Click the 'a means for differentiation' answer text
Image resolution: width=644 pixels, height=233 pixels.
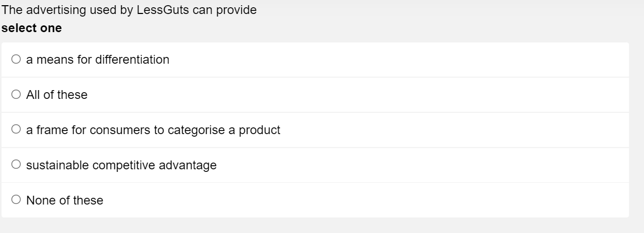[98, 60]
